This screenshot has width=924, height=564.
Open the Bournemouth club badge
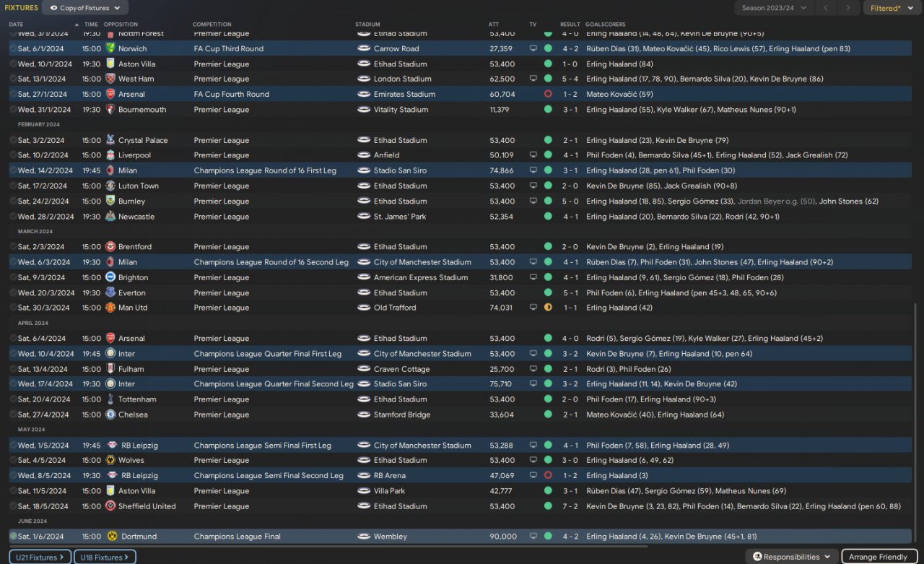tap(110, 110)
